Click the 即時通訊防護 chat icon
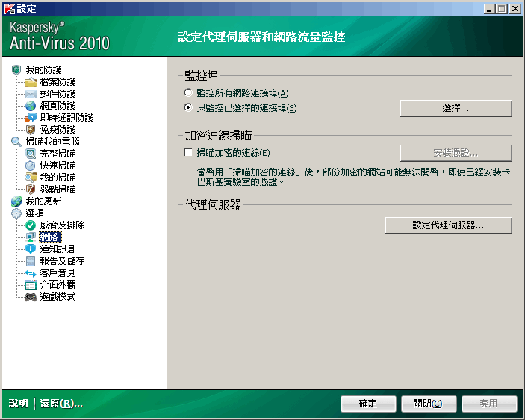The width and height of the screenshot is (525, 420). point(31,118)
